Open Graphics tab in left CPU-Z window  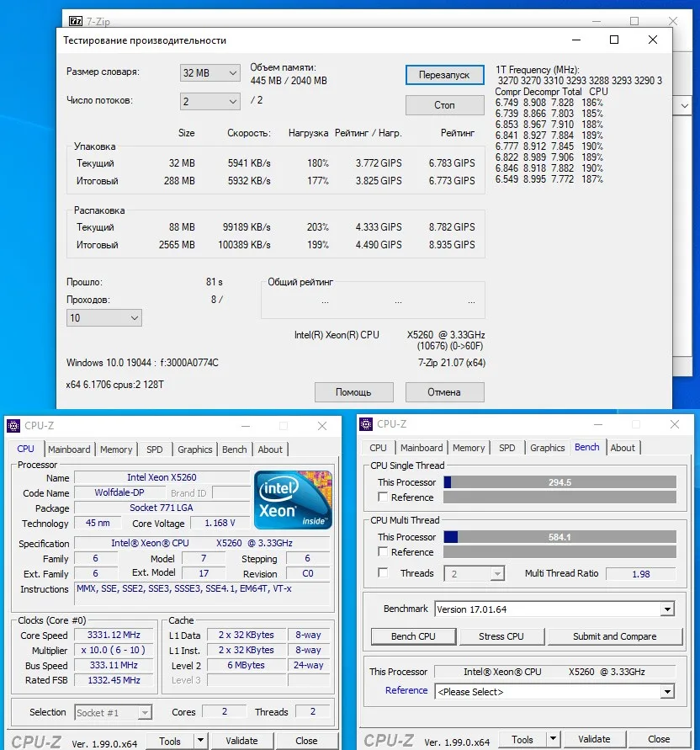[194, 449]
